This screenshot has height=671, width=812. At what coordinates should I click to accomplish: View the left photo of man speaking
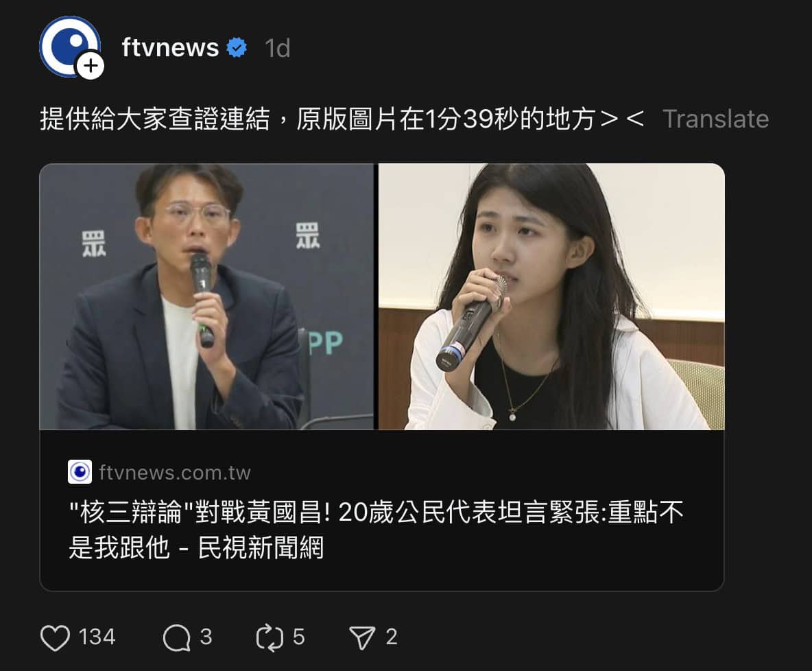point(206,296)
